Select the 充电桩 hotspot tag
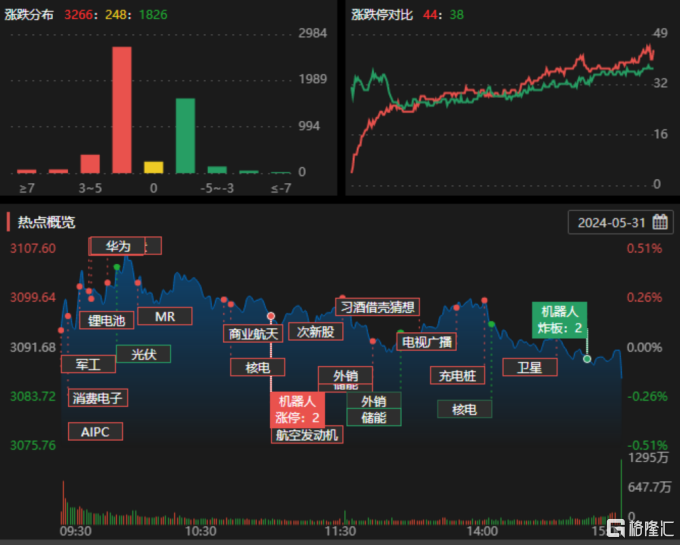The height and width of the screenshot is (545, 681). (457, 376)
